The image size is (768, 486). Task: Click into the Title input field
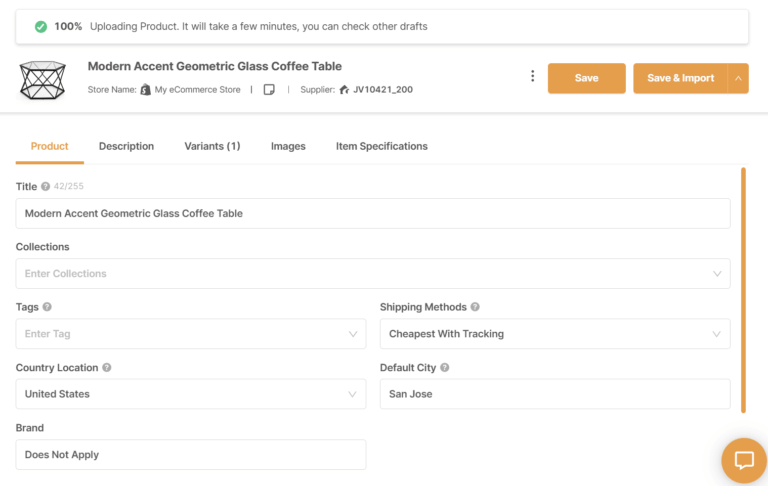point(373,213)
